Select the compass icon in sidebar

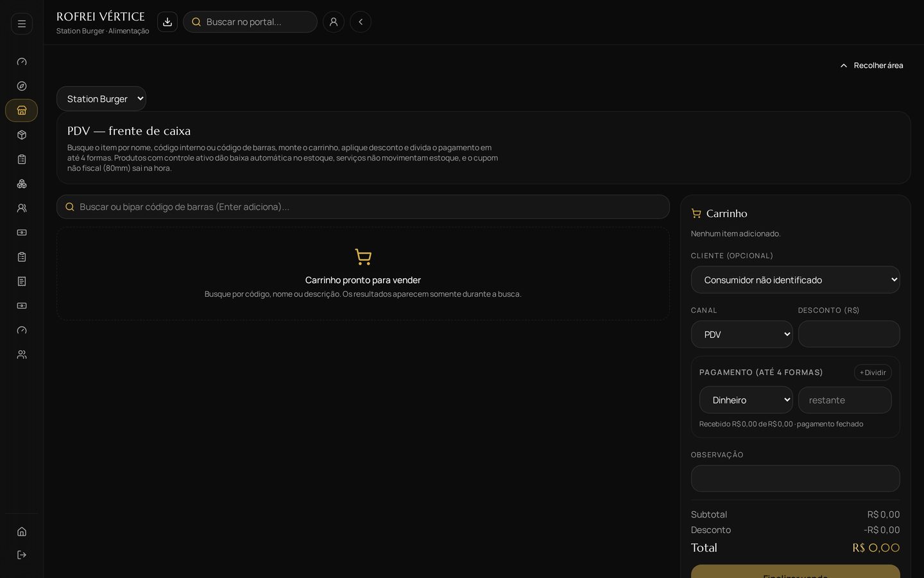(22, 86)
